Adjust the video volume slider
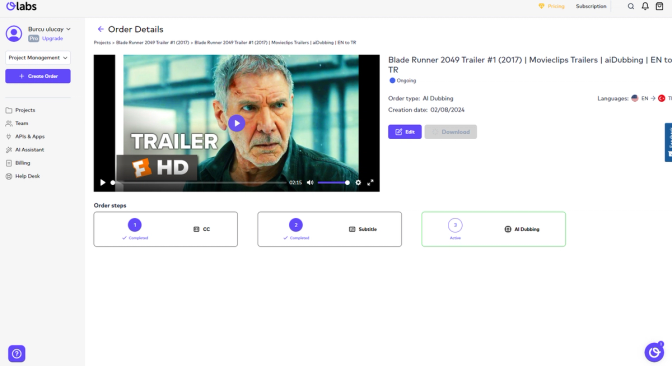The height and width of the screenshot is (366, 672). [x=333, y=183]
